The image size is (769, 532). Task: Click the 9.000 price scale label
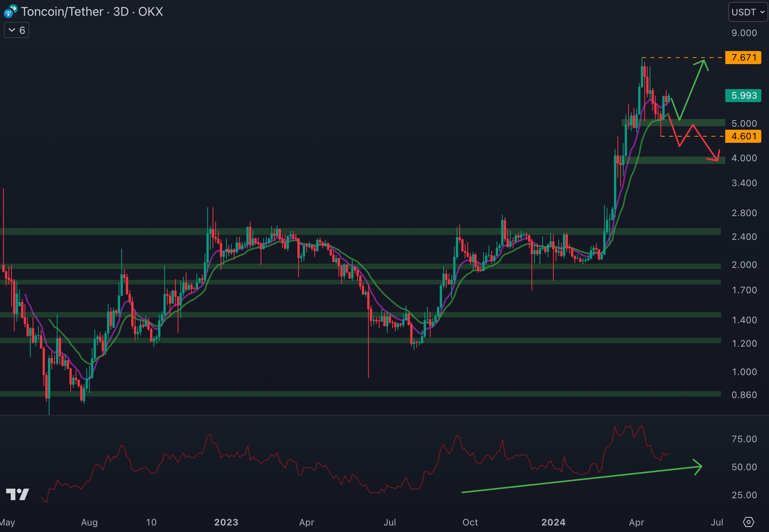744,33
